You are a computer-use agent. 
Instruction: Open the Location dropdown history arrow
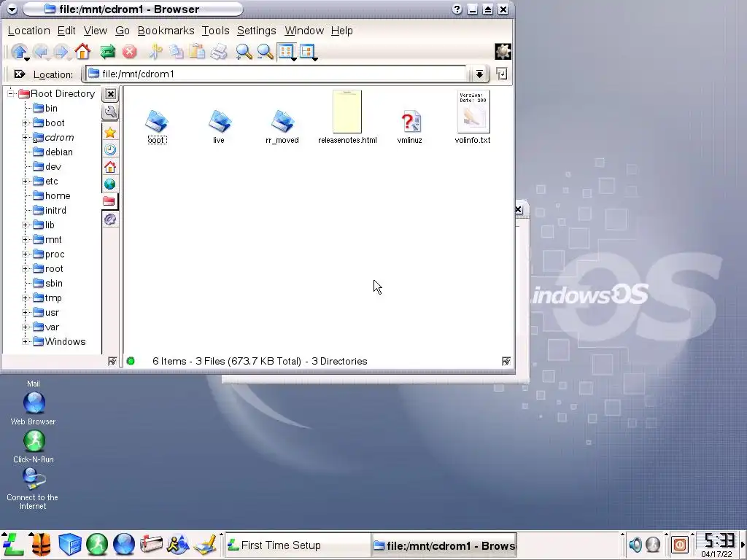479,74
